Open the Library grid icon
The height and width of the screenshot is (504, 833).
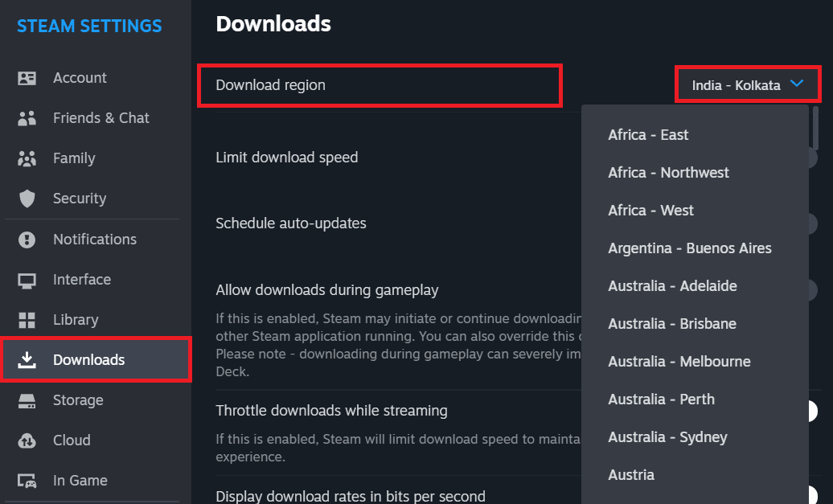27,319
